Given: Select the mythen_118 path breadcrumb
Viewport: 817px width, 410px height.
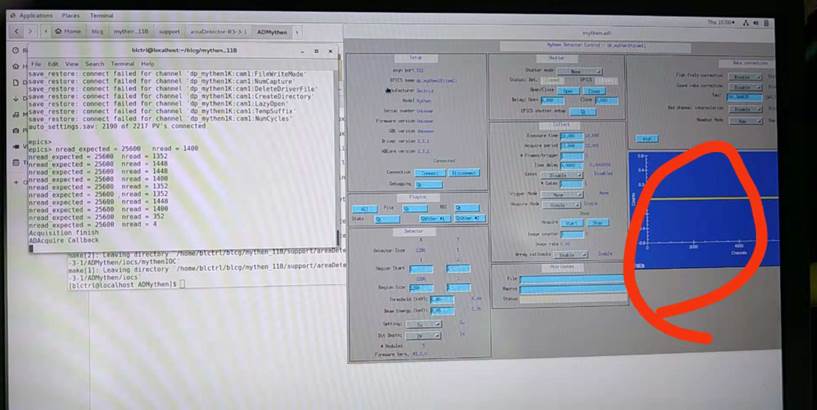Looking at the screenshot, I should click(131, 31).
